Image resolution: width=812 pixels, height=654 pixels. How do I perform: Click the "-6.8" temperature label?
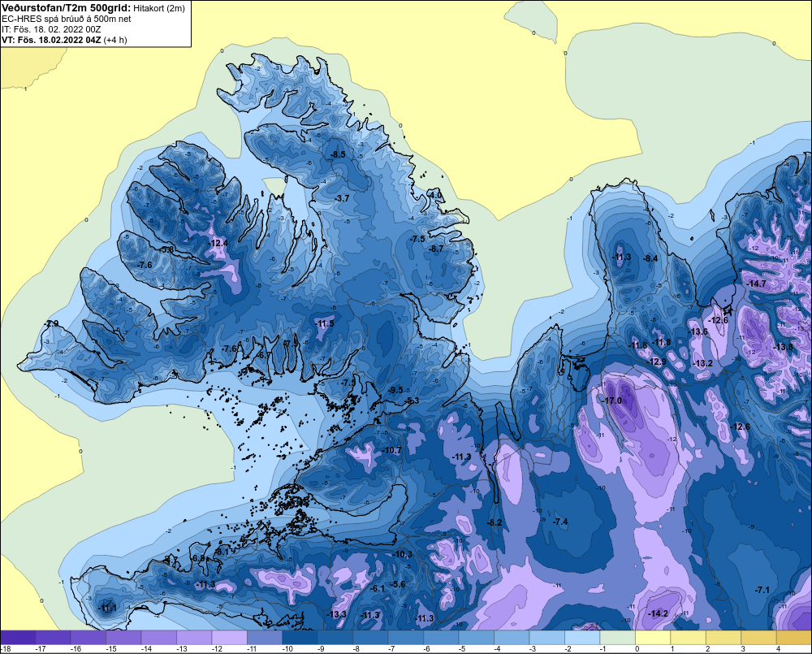pos(198,558)
